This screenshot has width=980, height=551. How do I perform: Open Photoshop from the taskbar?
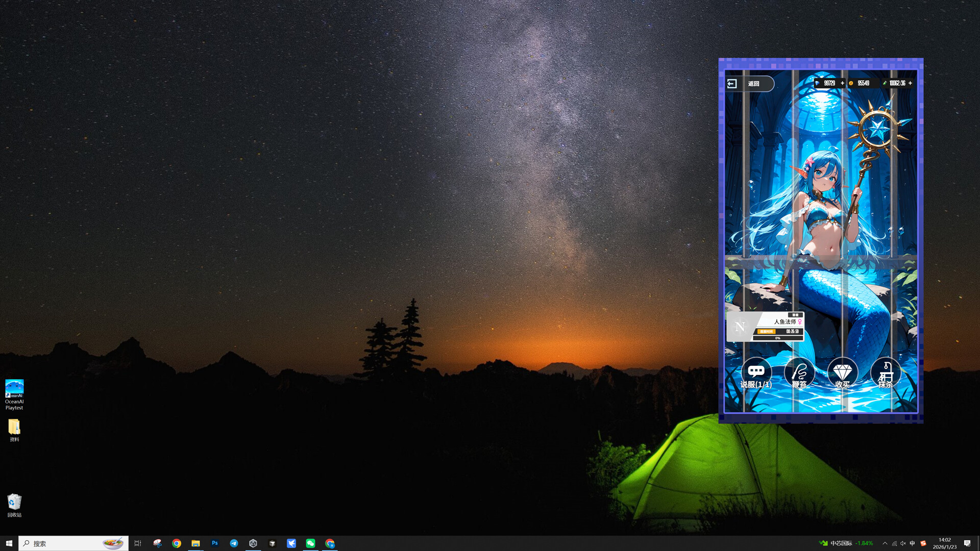215,543
